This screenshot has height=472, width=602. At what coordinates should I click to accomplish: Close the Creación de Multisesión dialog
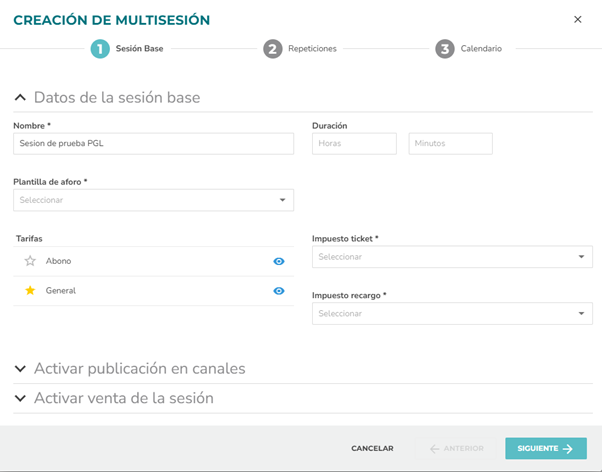pyautogui.click(x=577, y=19)
